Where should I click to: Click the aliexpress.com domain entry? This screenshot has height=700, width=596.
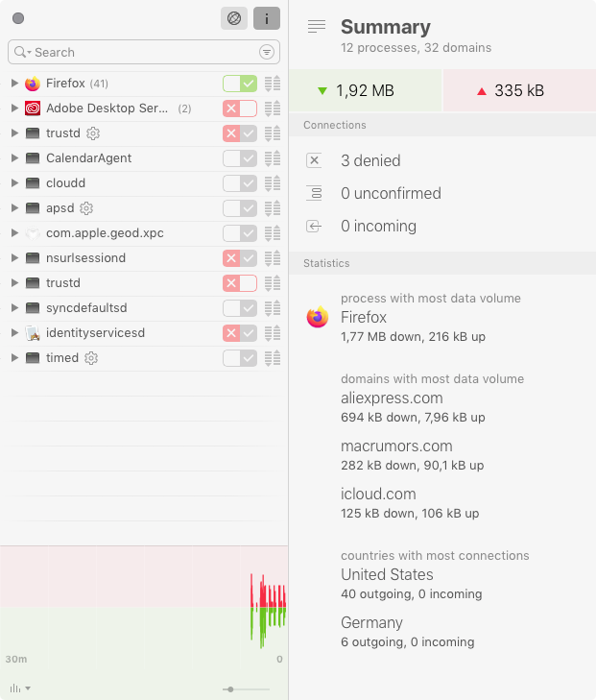pyautogui.click(x=392, y=398)
